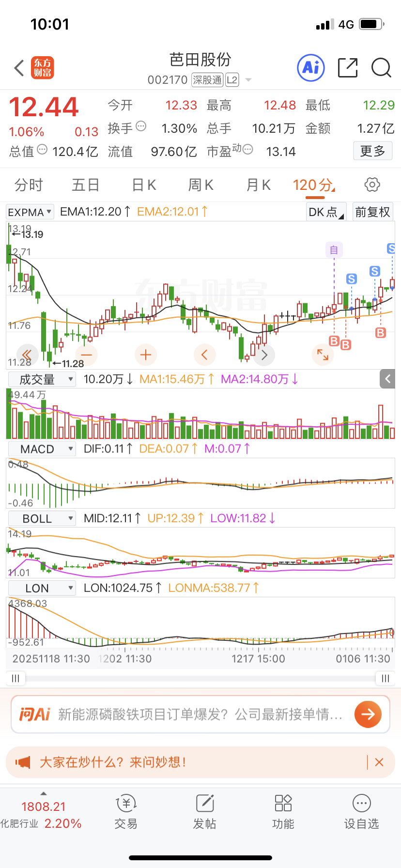Open the EXPMA indicator dropdown

tap(30, 212)
